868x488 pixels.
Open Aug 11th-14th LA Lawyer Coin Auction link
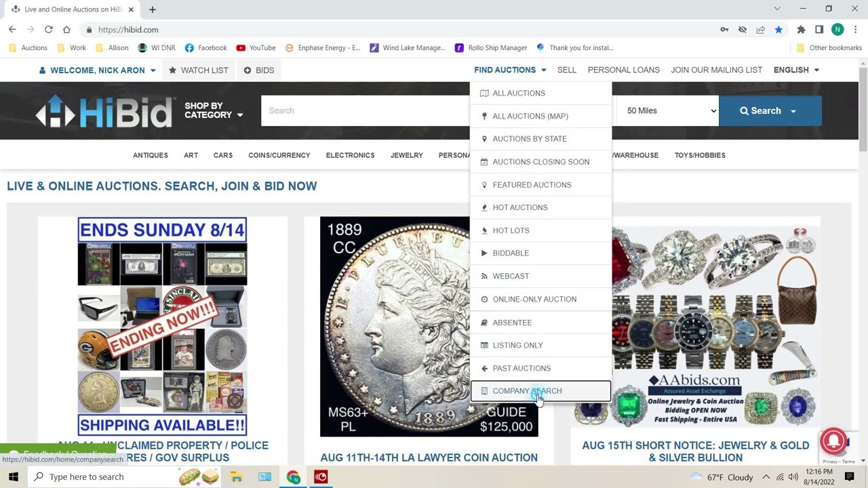click(x=429, y=457)
